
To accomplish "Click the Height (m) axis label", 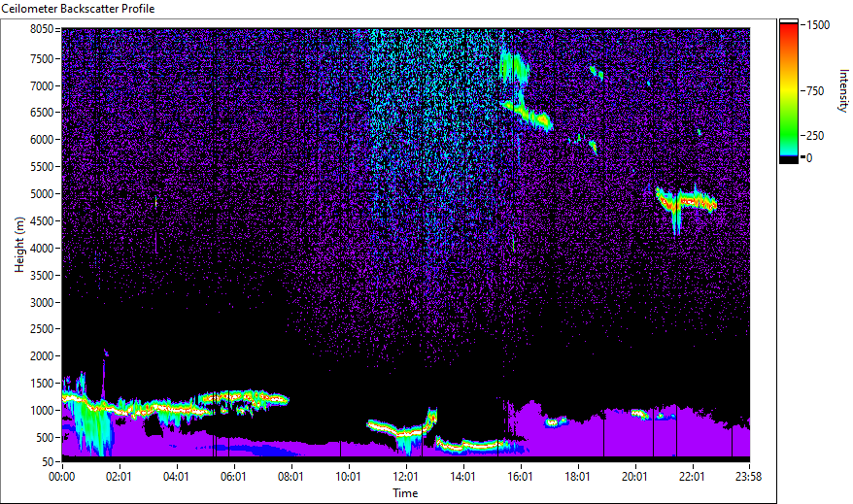I will (x=19, y=245).
